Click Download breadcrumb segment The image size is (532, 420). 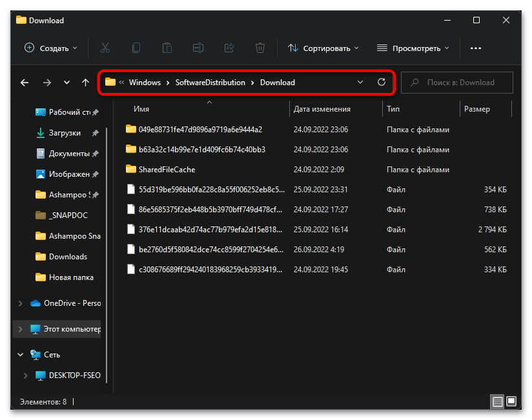pos(278,83)
